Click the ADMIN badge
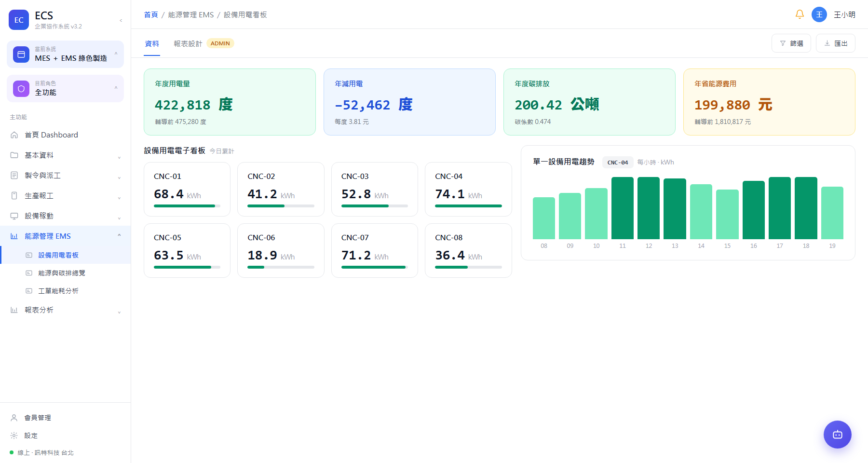The image size is (868, 463). (220, 43)
